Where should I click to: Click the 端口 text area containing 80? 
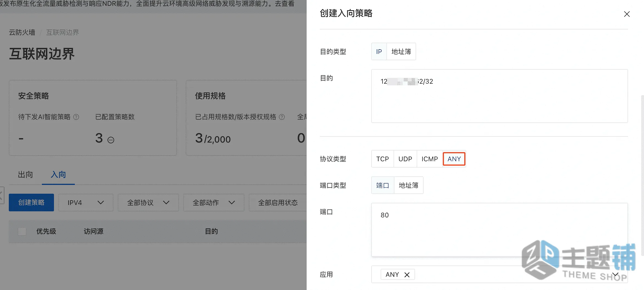(x=499, y=230)
